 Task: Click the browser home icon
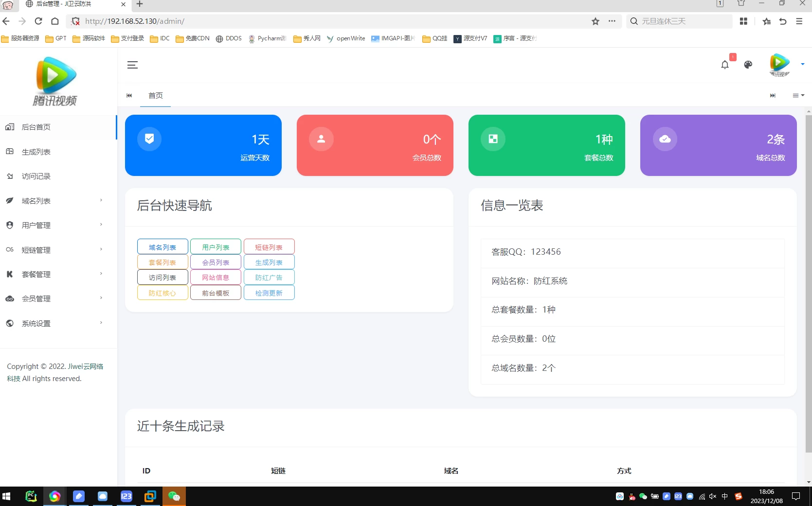point(55,21)
